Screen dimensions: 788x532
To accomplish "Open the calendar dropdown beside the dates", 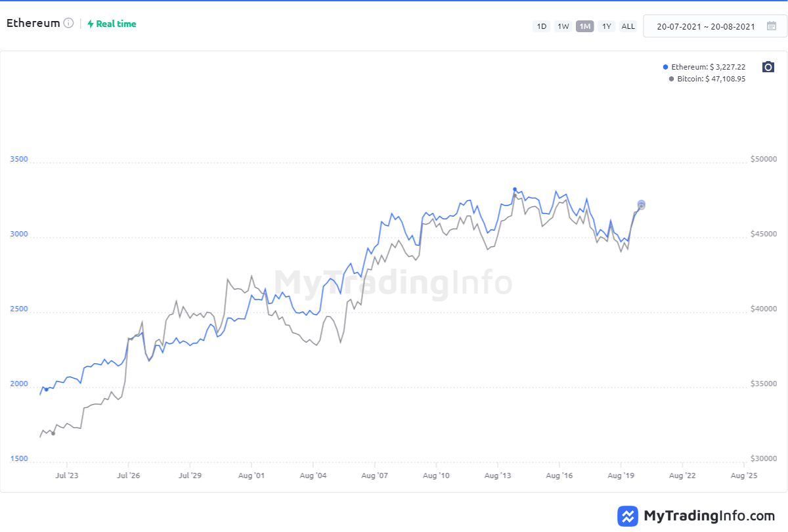I will (770, 26).
